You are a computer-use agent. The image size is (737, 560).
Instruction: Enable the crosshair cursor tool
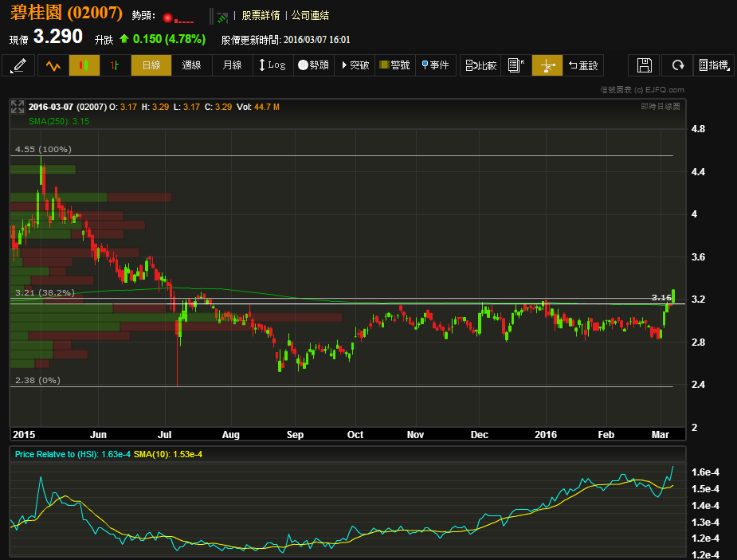click(x=547, y=65)
